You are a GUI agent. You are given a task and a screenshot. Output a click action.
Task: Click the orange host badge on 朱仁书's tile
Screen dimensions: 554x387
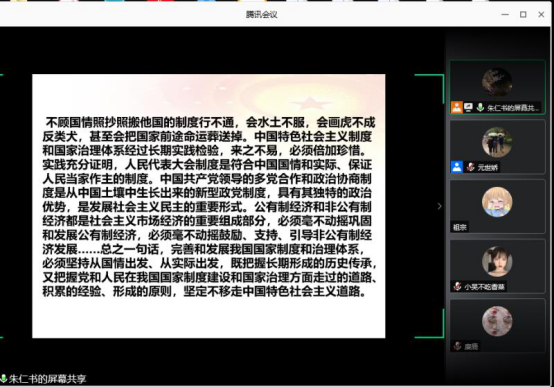tap(456, 107)
